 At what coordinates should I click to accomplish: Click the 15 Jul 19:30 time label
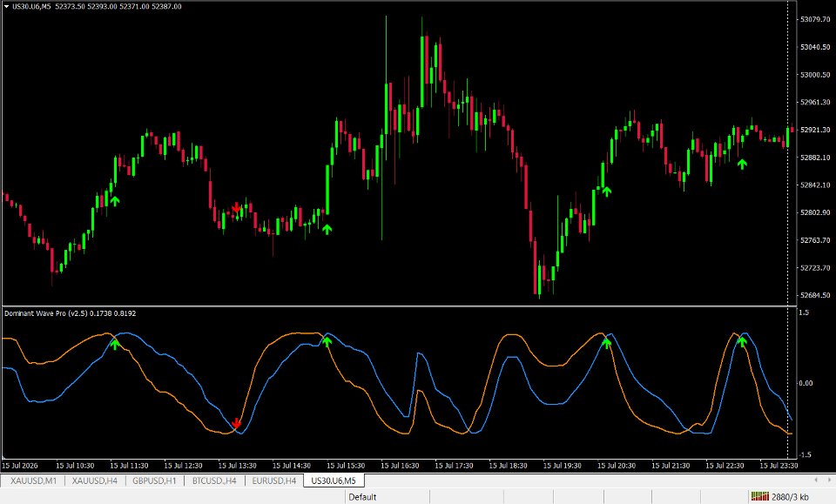click(x=562, y=466)
